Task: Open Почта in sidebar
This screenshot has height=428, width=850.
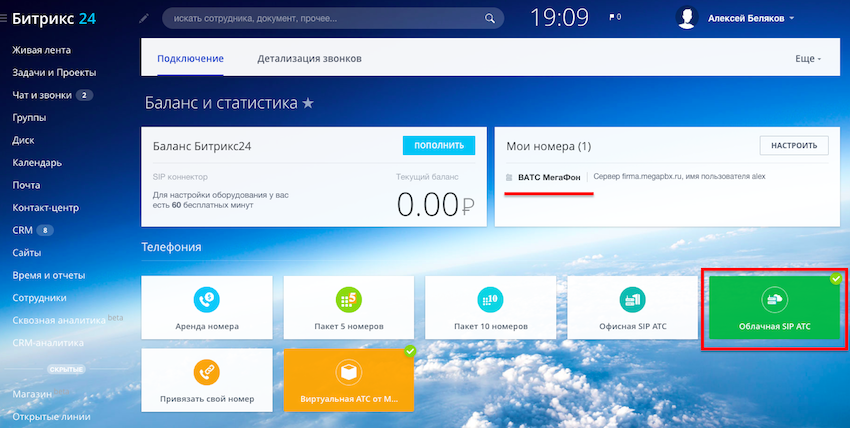Action: pos(26,185)
